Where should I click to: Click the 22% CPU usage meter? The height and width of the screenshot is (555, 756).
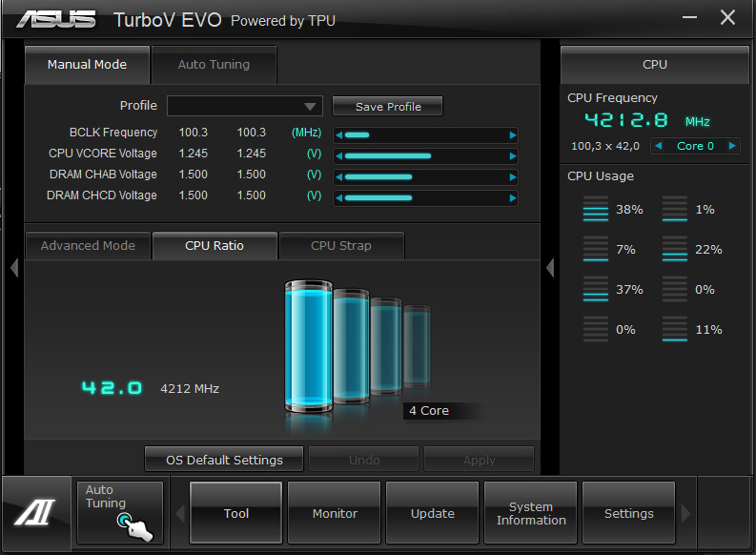pyautogui.click(x=675, y=249)
